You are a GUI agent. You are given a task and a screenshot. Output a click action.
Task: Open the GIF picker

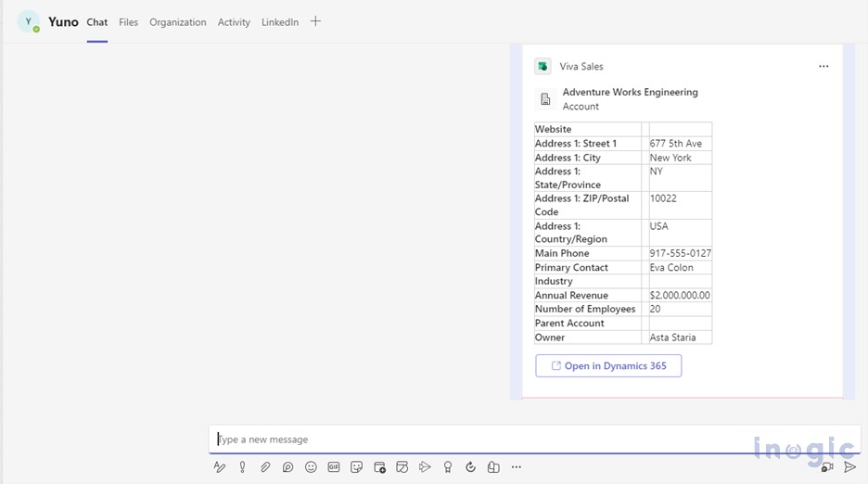[334, 467]
